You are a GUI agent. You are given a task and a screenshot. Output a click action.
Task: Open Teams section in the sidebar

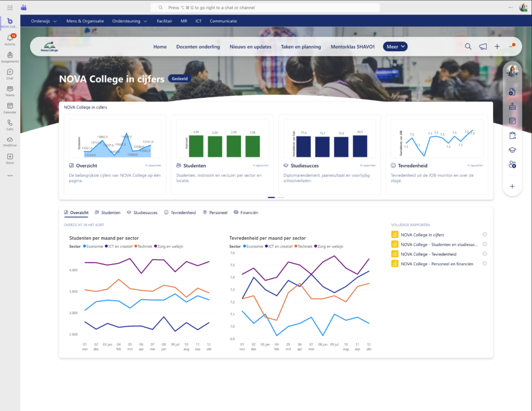10,91
